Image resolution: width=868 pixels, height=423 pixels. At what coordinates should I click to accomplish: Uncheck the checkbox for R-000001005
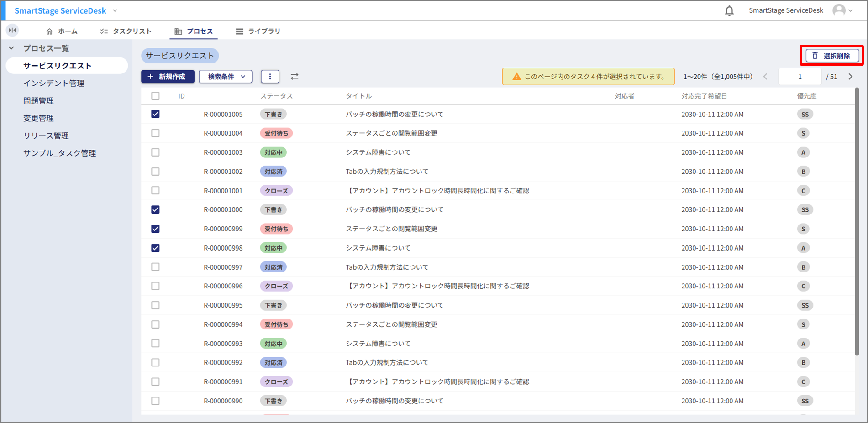155,114
